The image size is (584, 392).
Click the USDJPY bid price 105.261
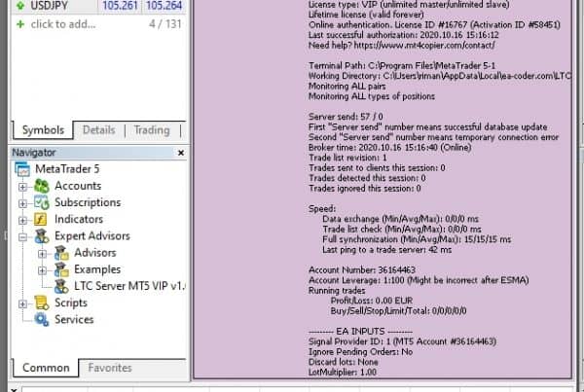click(120, 5)
